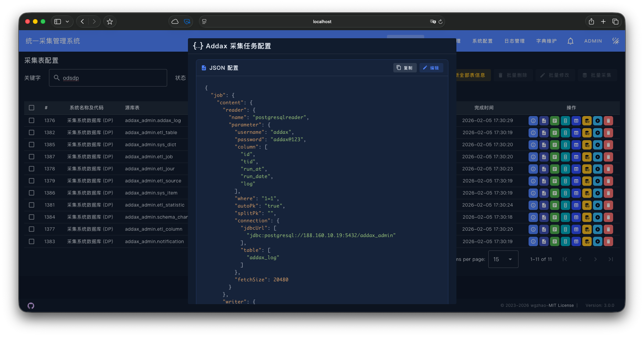Show Safari tab overview icon
The image size is (644, 337).
coord(615,21)
